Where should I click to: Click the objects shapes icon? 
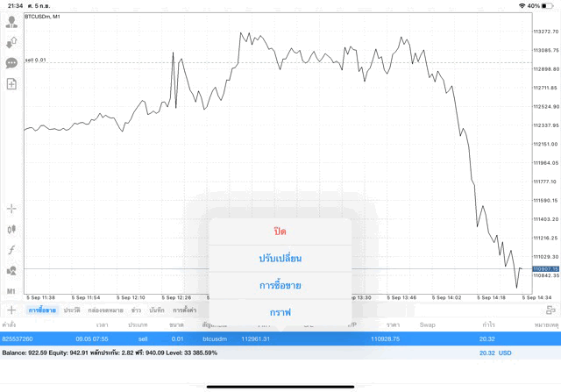click(x=11, y=270)
